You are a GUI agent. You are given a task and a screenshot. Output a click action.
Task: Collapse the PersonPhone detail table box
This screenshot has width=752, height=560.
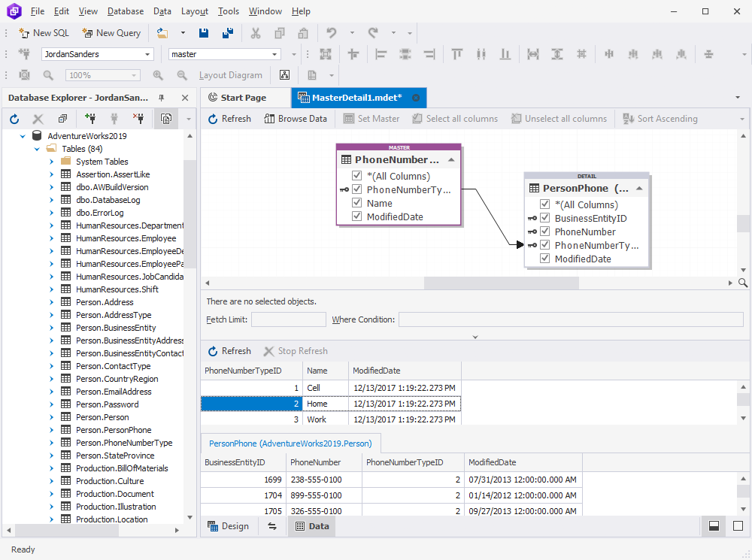639,189
